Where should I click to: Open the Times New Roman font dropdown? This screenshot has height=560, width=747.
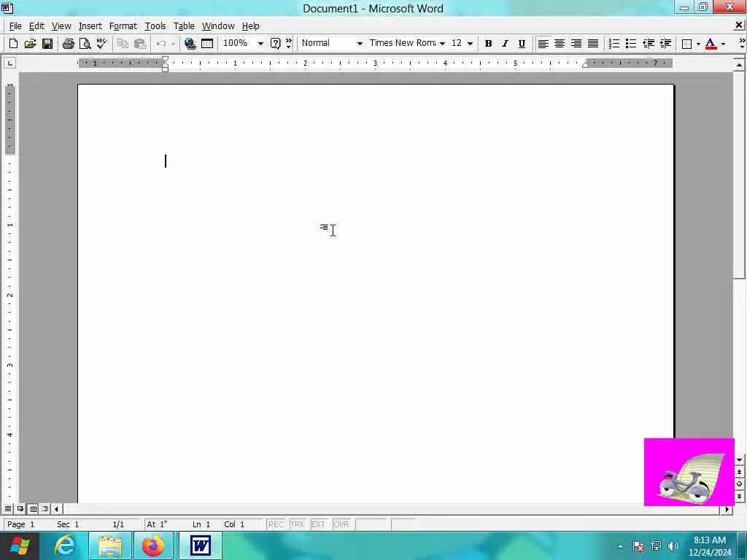click(442, 44)
